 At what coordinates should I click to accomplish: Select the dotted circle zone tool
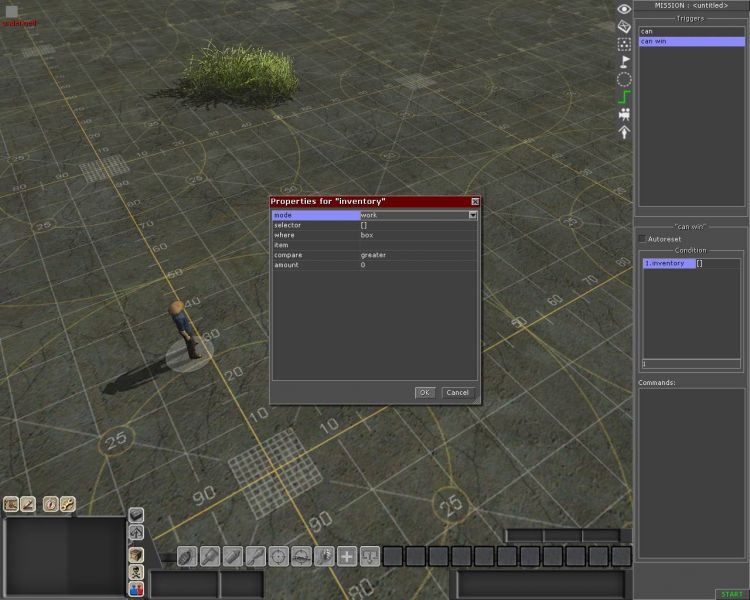click(624, 79)
